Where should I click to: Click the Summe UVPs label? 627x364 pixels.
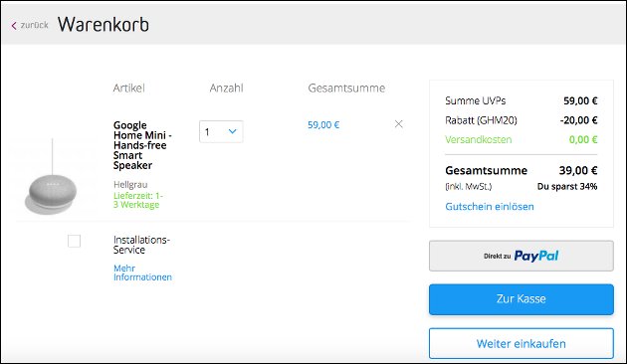pyautogui.click(x=475, y=100)
